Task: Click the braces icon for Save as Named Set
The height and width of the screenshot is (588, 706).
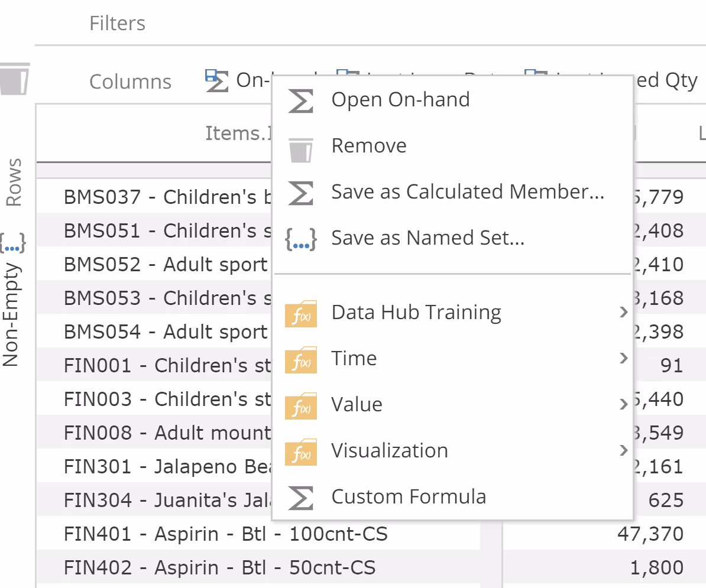Action: pos(300,239)
